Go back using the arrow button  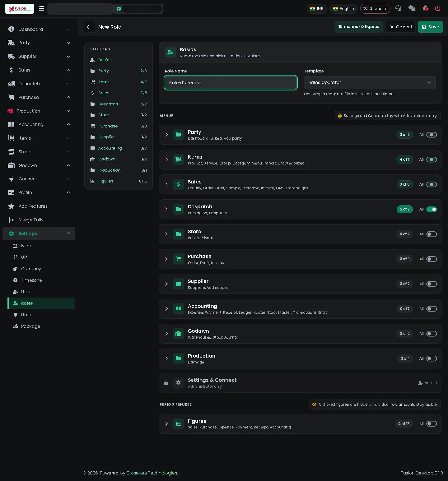89,27
